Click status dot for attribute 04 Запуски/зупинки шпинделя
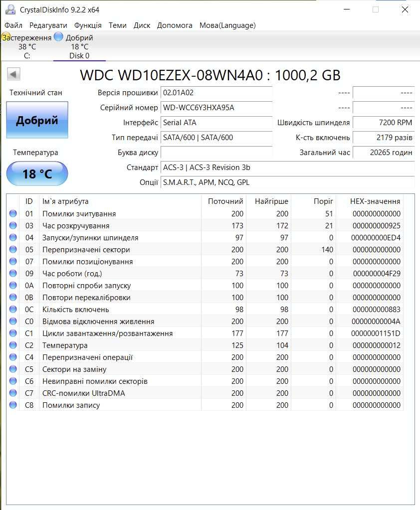Viewport: 420px width, 510px height. click(x=13, y=237)
